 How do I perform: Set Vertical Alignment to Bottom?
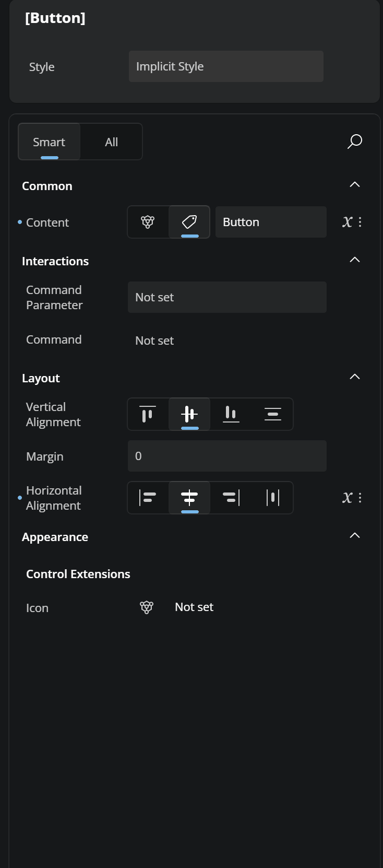231,414
